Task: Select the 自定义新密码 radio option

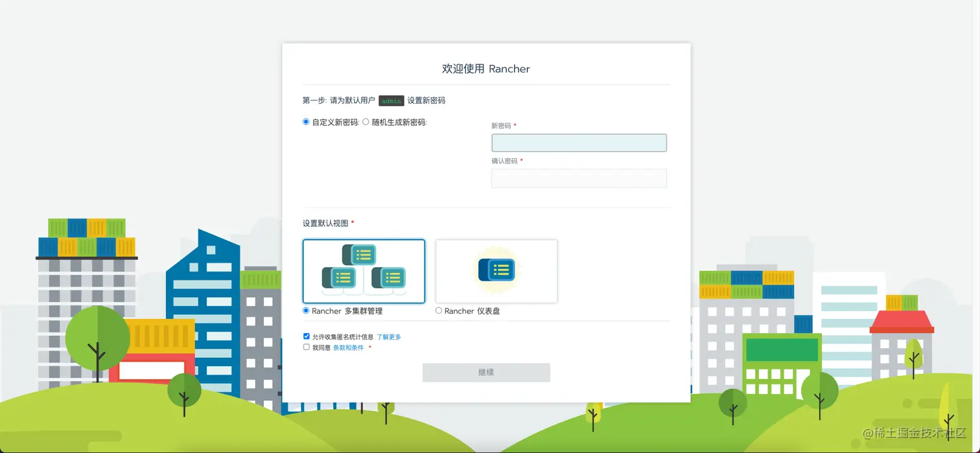Action: (306, 122)
